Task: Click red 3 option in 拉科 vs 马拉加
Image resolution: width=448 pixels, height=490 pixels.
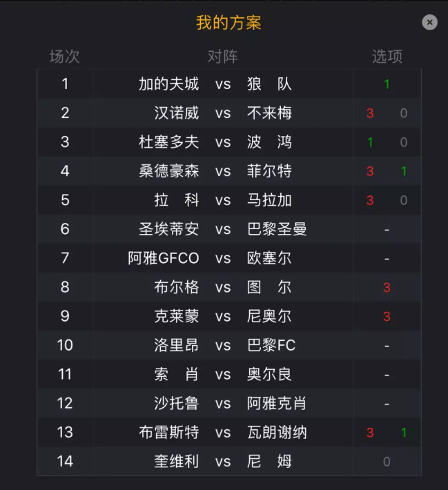Action: click(370, 200)
